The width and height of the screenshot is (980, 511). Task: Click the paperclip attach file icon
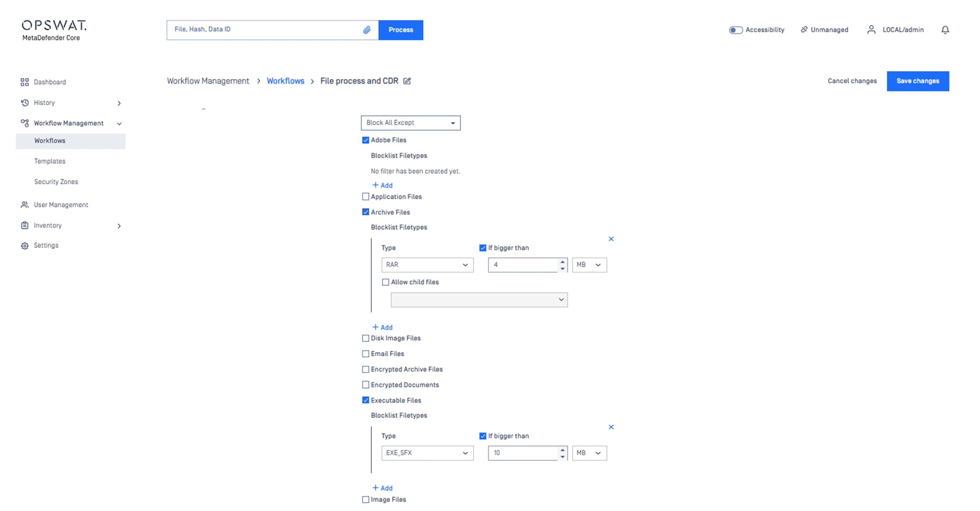366,29
